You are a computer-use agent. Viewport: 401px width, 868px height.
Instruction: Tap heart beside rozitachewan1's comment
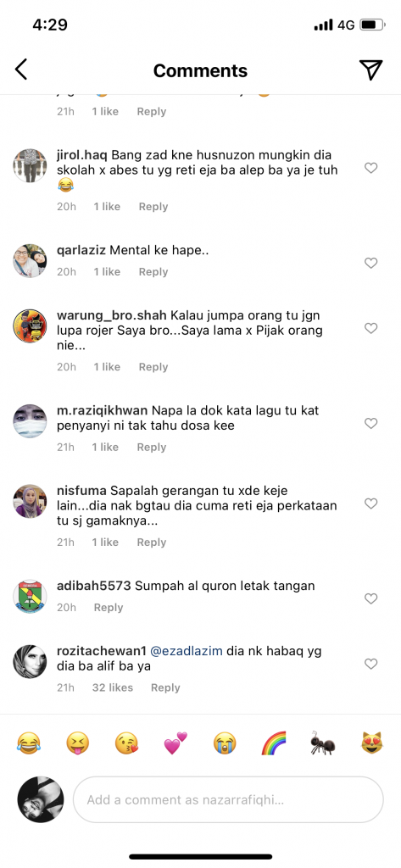coord(371,664)
